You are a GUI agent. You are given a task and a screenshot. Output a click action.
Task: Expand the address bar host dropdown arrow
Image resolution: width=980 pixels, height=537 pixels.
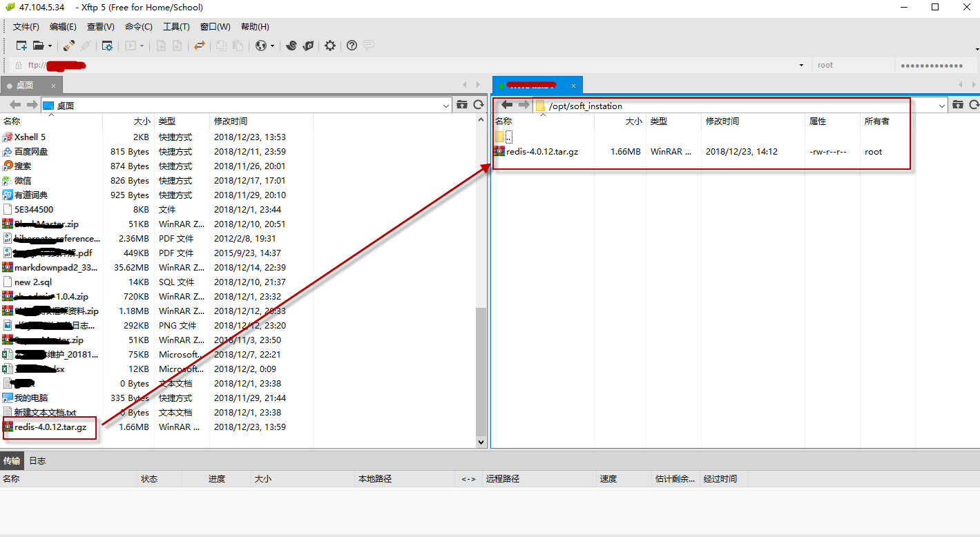pyautogui.click(x=801, y=66)
